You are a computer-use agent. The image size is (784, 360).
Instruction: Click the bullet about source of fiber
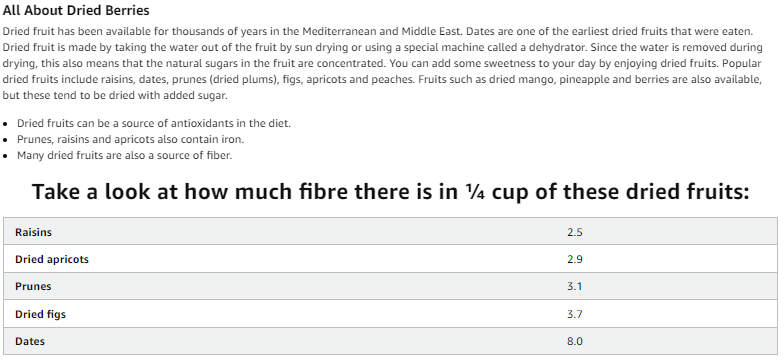pos(124,155)
